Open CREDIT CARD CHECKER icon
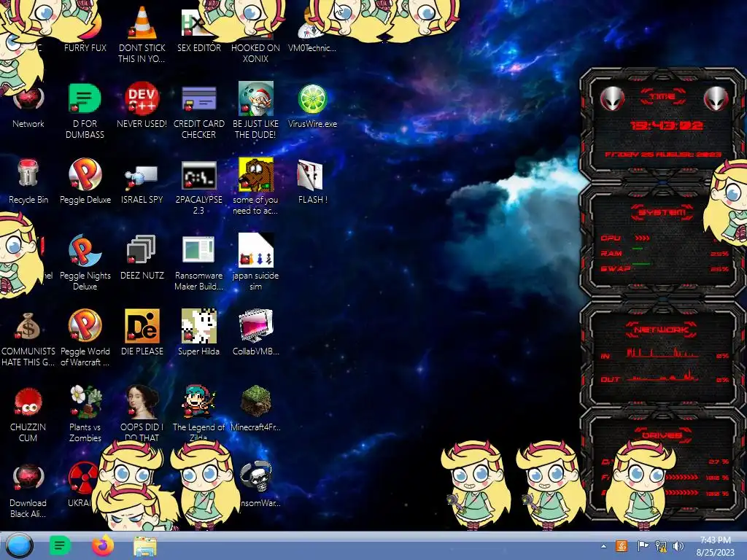 coord(198,111)
